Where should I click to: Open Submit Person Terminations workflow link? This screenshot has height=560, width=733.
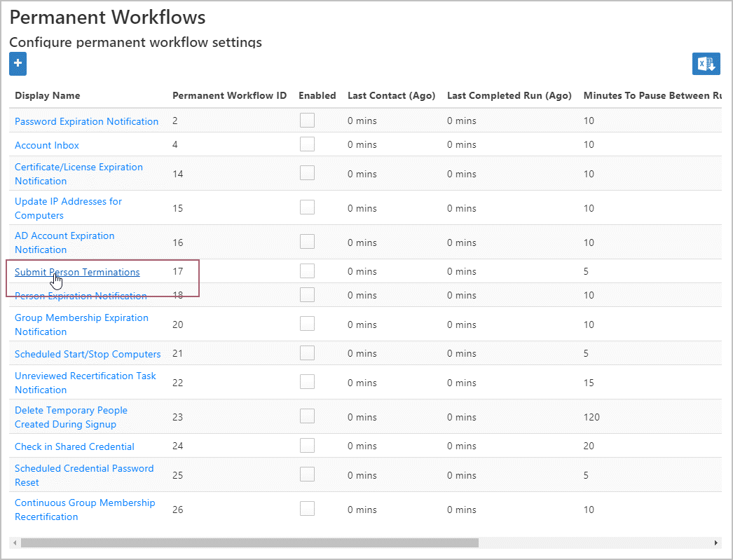(x=77, y=272)
